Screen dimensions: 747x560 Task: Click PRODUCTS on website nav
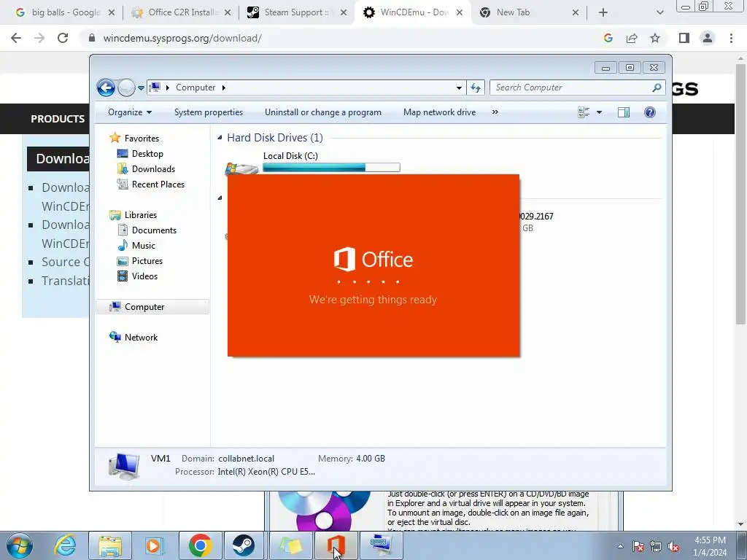pos(58,119)
